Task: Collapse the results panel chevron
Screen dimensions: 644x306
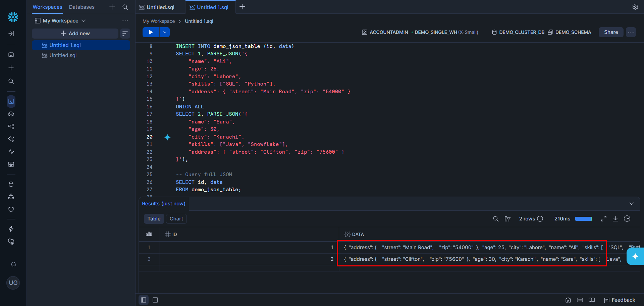Action: pos(632,204)
